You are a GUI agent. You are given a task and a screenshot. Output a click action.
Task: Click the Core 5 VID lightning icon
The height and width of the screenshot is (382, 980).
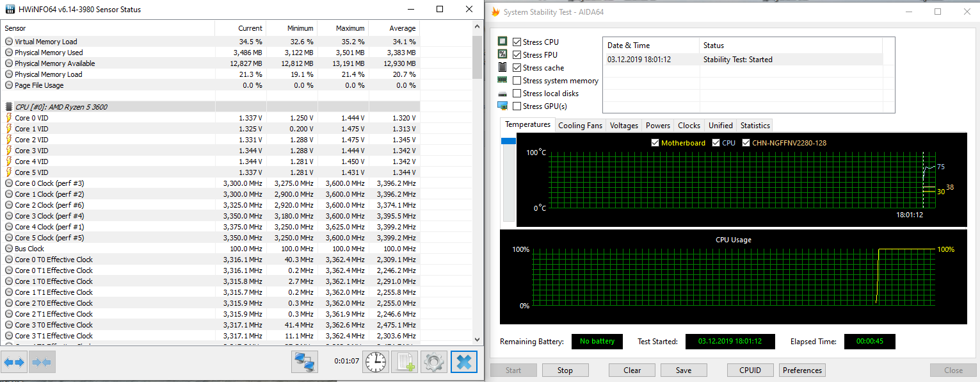[9, 172]
